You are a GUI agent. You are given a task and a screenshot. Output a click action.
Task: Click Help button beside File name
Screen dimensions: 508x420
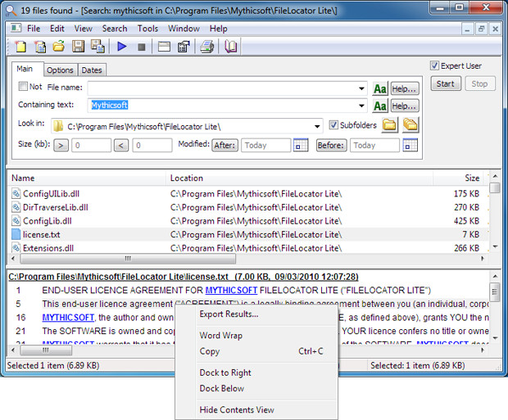click(405, 88)
